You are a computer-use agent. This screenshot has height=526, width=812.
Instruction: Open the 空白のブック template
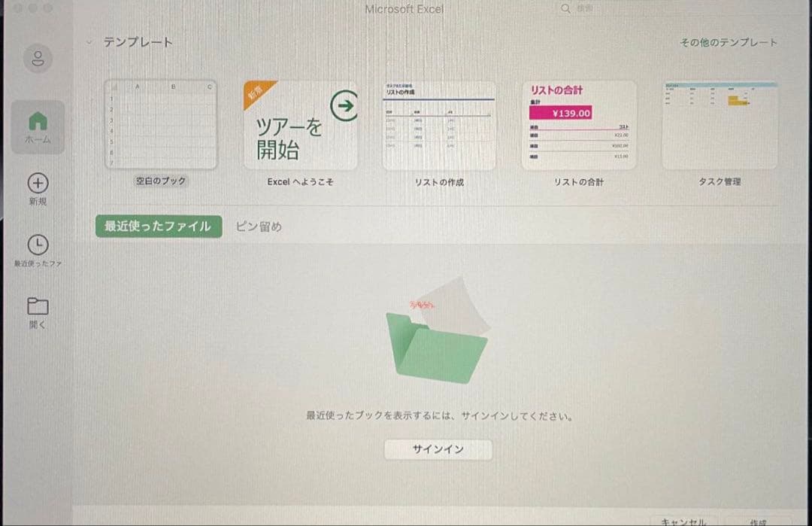[x=160, y=124]
